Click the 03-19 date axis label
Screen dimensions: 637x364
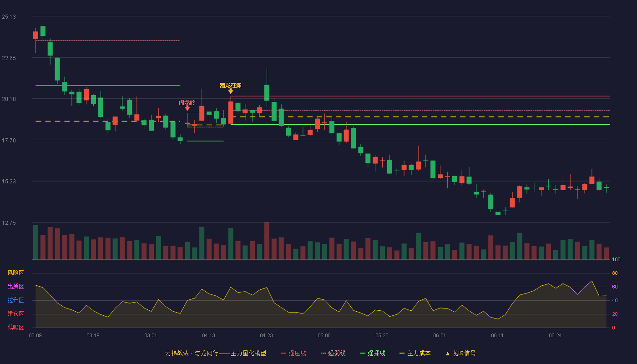(x=93, y=335)
